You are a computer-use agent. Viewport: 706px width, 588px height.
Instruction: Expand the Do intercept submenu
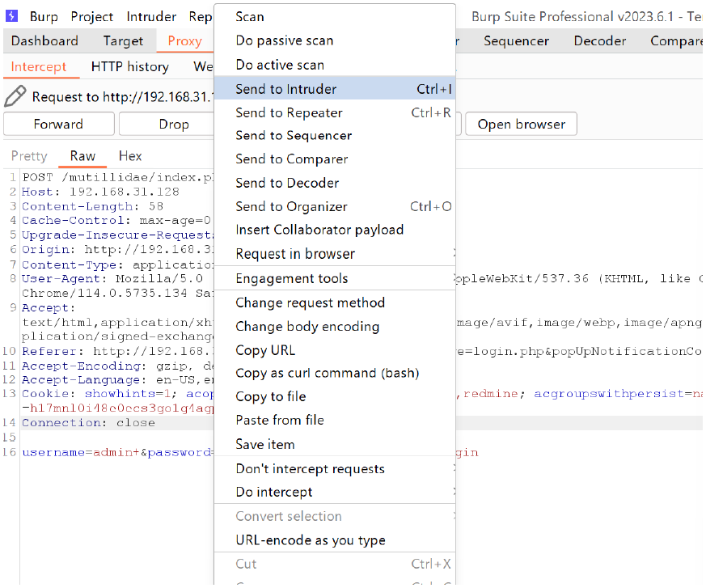tap(335, 492)
